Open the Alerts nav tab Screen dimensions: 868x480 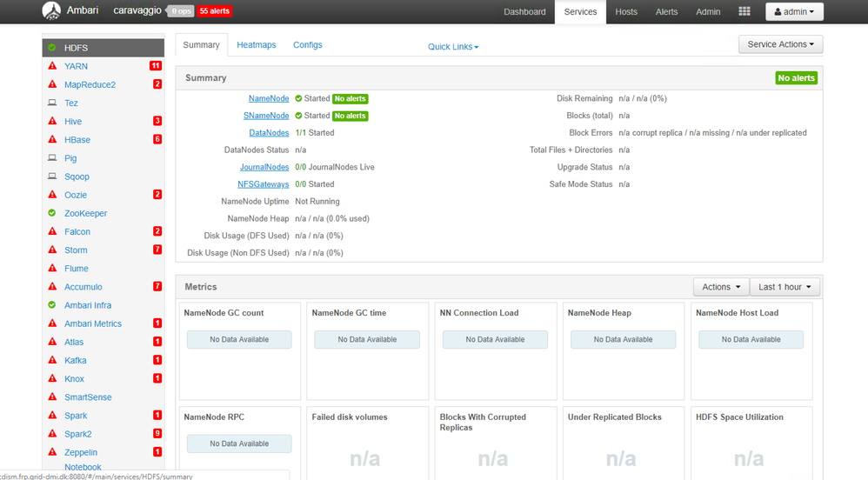[x=666, y=11]
